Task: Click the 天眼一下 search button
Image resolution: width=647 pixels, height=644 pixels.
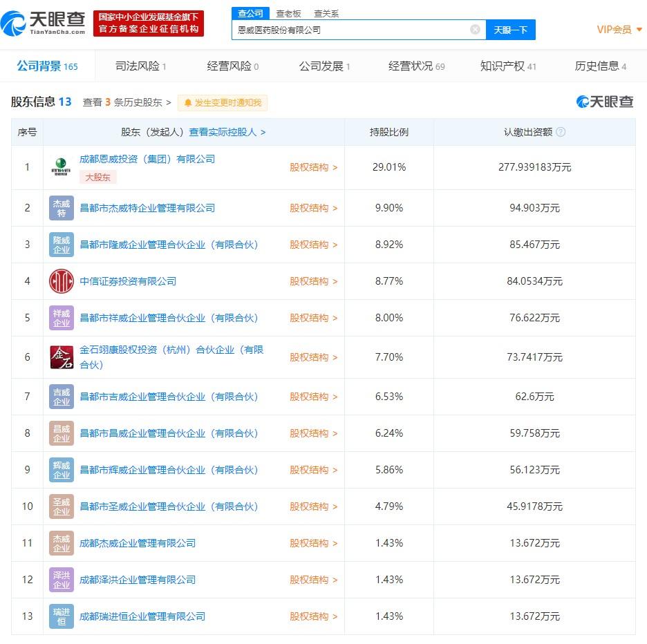Action: pyautogui.click(x=510, y=30)
